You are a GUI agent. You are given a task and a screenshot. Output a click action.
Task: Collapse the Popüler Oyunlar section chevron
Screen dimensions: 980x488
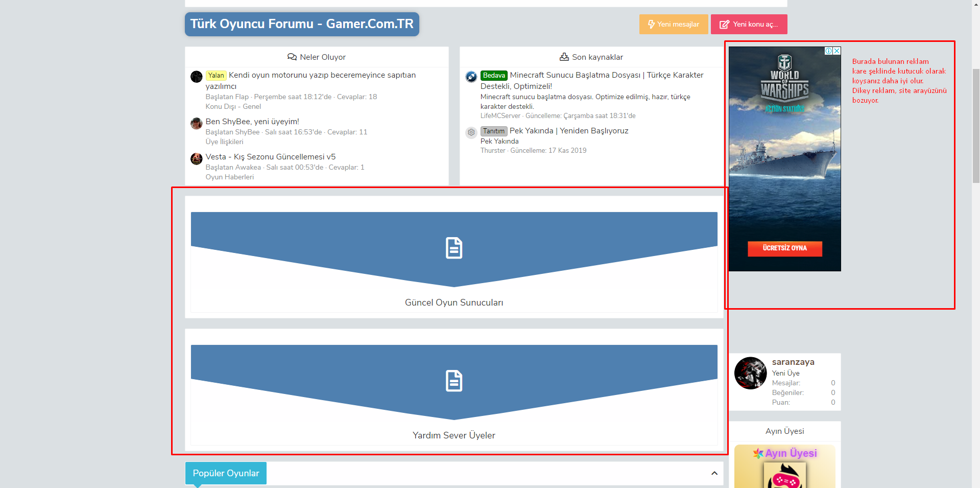pos(714,473)
